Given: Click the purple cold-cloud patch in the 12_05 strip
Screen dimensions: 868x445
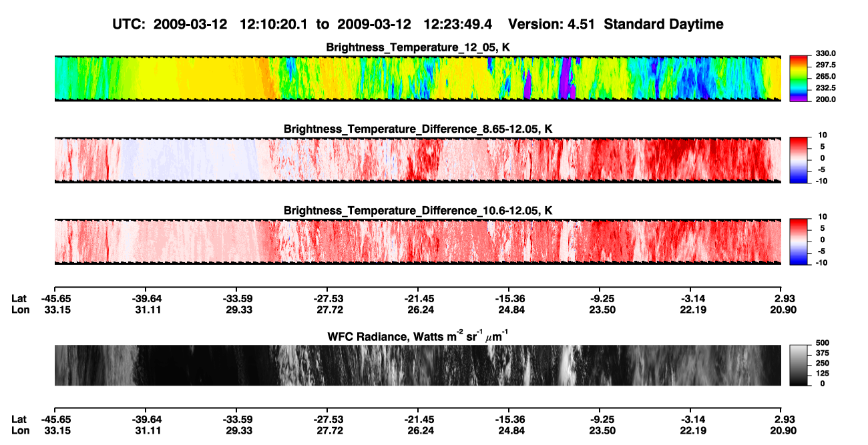Looking at the screenshot, I should pos(566,79).
